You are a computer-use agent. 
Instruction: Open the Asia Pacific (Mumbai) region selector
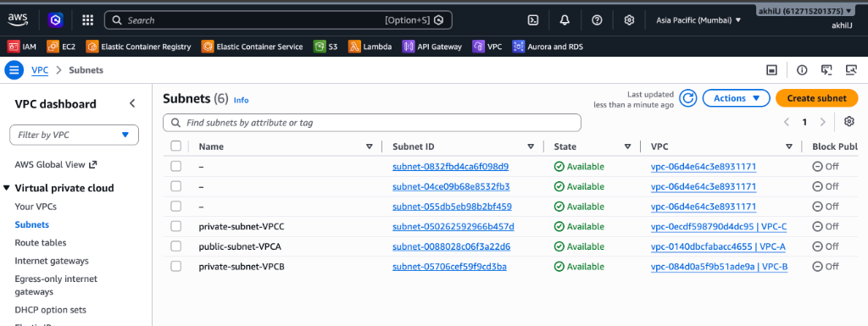pyautogui.click(x=698, y=20)
